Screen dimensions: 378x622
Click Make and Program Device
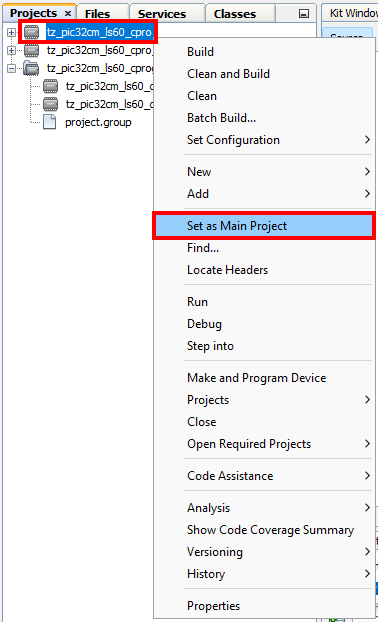pyautogui.click(x=257, y=378)
